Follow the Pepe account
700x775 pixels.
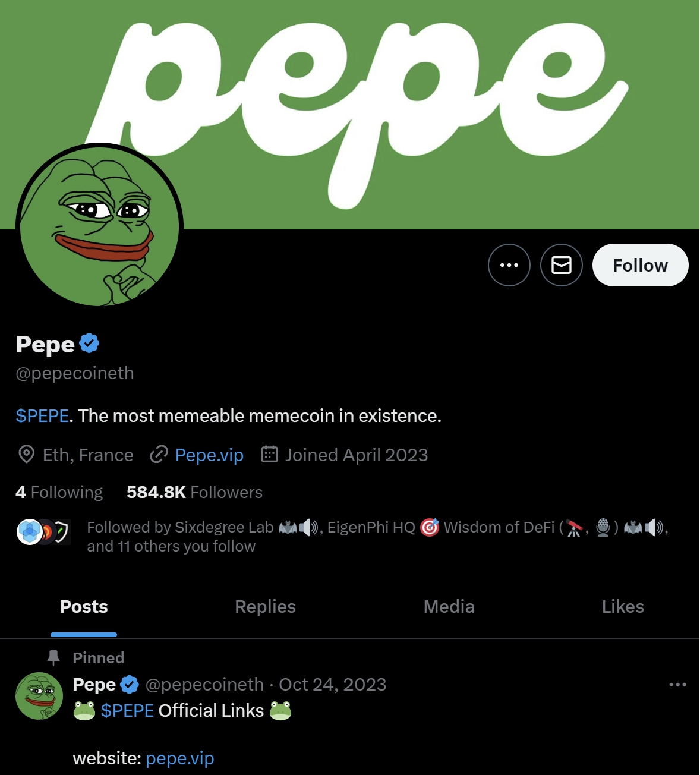(640, 265)
